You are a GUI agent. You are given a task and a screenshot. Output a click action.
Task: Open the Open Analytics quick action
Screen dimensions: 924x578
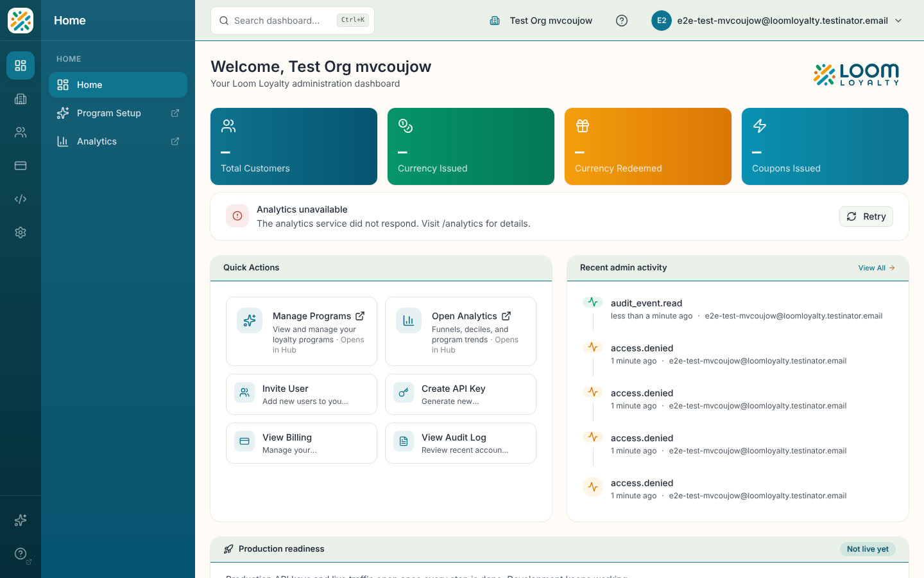pyautogui.click(x=461, y=331)
